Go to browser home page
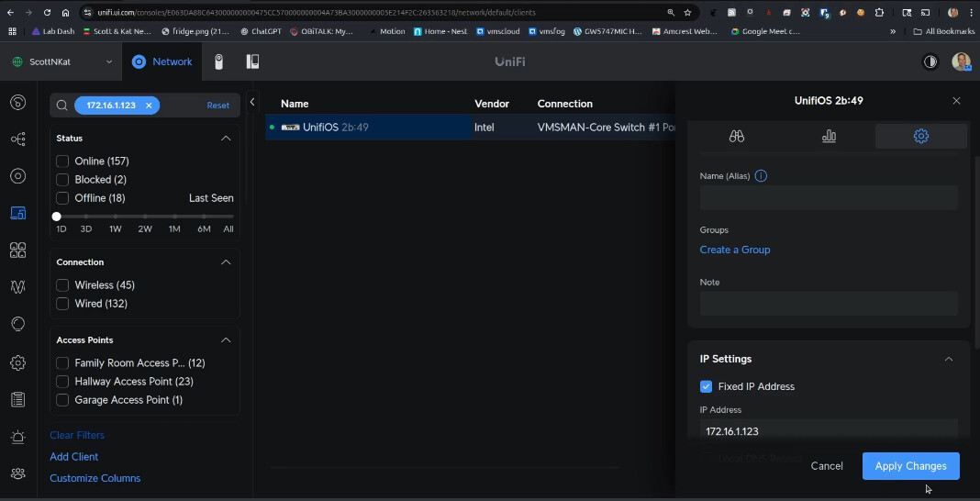This screenshot has width=980, height=501. tap(66, 13)
